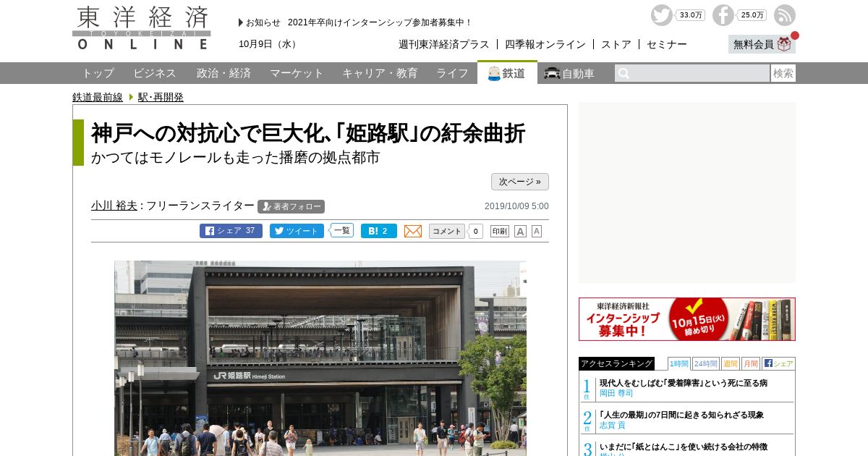Switch ranking to 月間 tab
The image size is (868, 456).
point(750,363)
